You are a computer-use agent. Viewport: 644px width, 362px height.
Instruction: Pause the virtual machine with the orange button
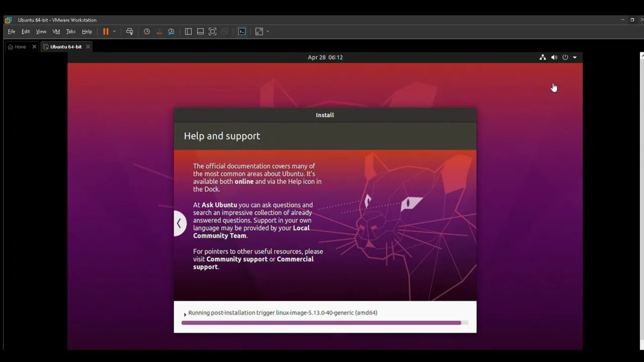pos(106,31)
